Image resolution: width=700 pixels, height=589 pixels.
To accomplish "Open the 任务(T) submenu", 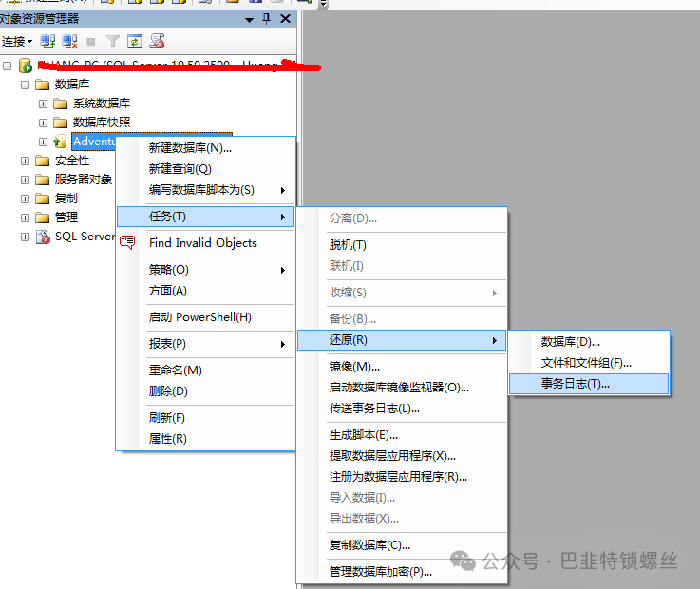I will click(x=206, y=217).
